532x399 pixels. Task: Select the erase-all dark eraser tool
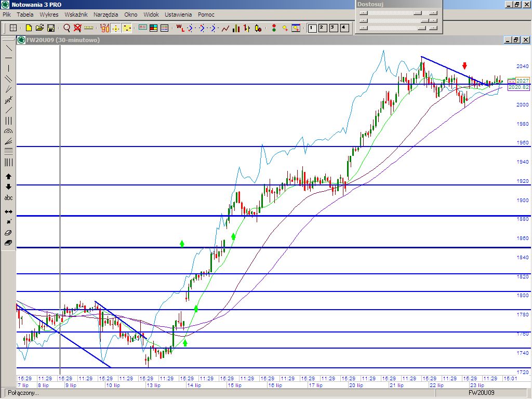coord(8,243)
